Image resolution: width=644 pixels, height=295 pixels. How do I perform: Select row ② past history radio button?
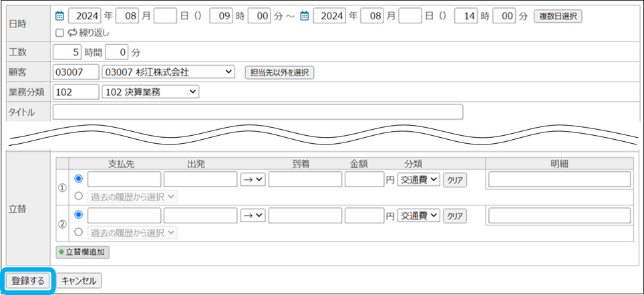79,232
